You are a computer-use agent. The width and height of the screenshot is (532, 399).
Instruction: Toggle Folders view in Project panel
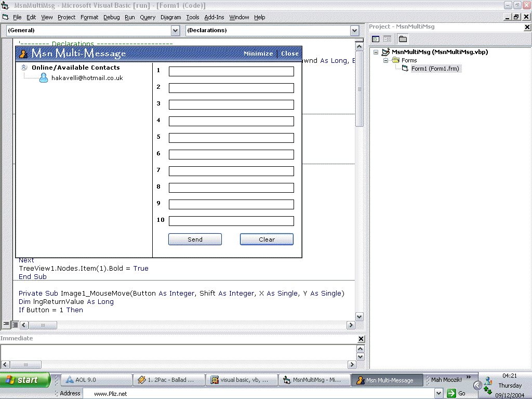point(403,39)
